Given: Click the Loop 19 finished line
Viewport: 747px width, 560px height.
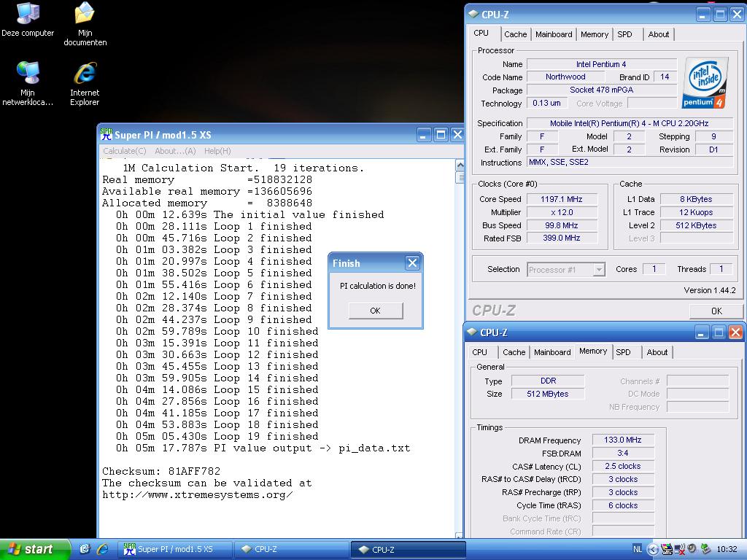Looking at the screenshot, I should click(217, 436).
